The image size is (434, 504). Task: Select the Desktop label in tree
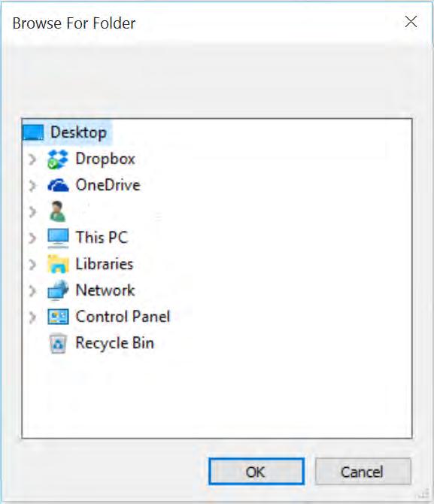point(78,132)
